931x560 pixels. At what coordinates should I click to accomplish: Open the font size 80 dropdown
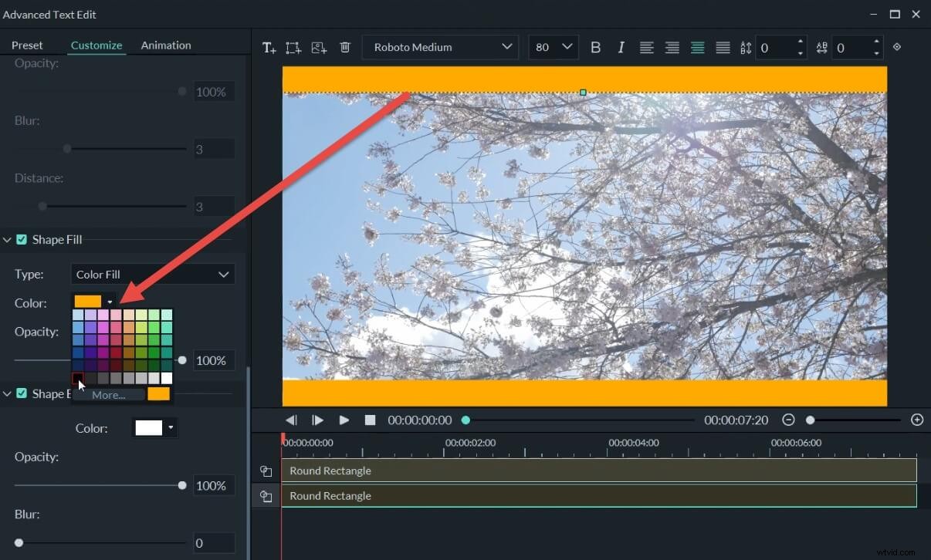(553, 47)
